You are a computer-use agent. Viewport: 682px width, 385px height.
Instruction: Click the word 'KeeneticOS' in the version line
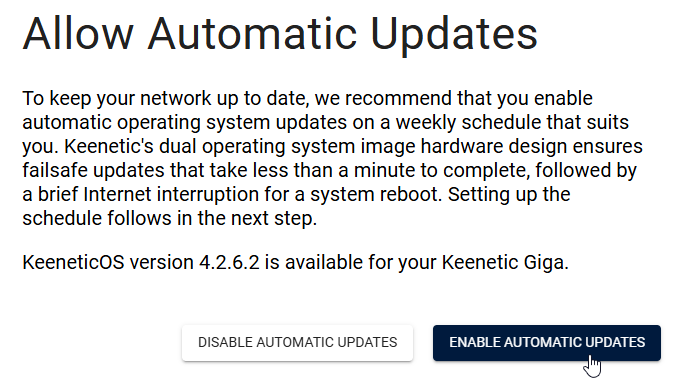(74, 263)
